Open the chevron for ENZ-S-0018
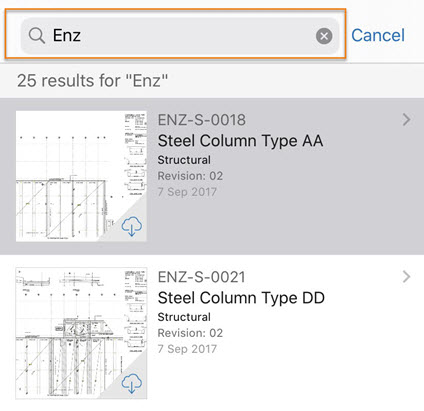 click(x=406, y=120)
